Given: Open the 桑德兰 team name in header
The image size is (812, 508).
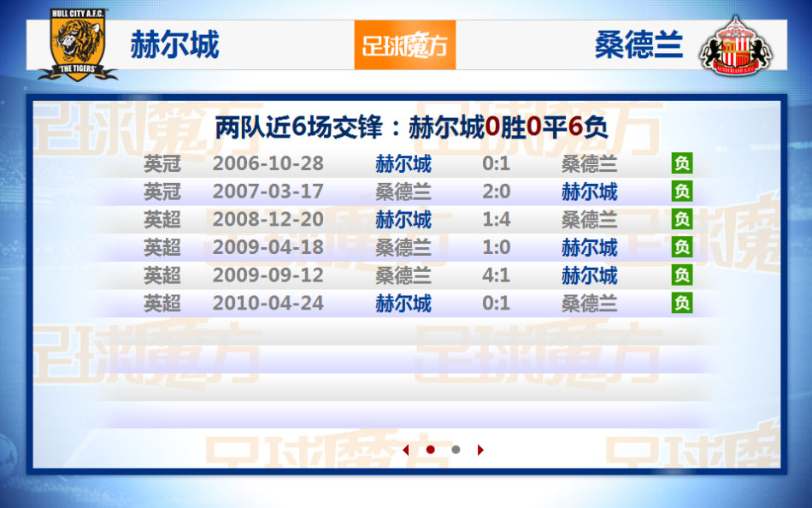Looking at the screenshot, I should click(x=638, y=45).
